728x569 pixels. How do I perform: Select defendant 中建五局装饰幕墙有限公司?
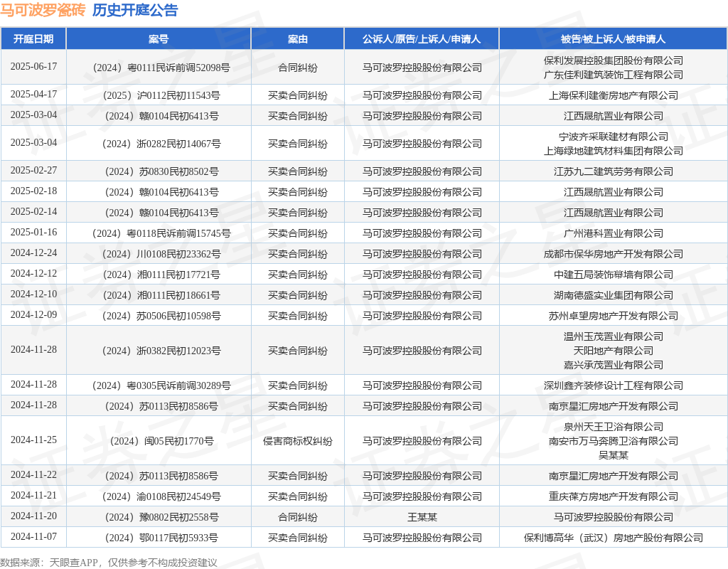(614, 275)
